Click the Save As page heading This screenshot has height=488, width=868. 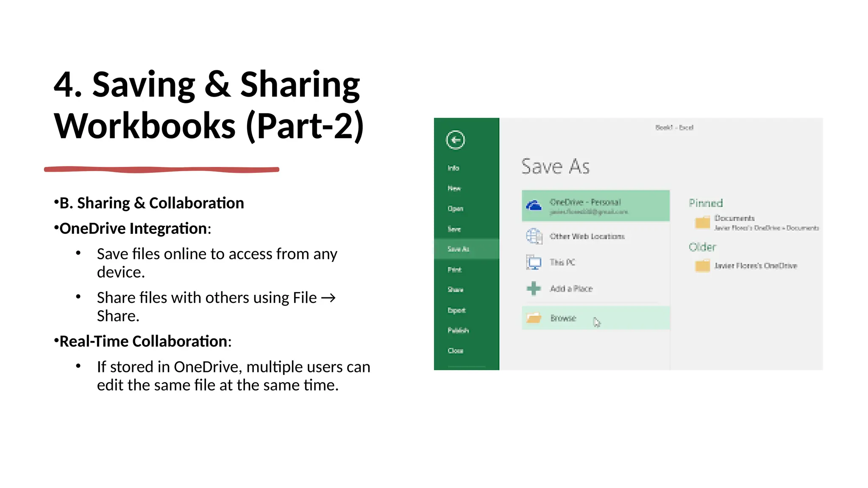555,166
